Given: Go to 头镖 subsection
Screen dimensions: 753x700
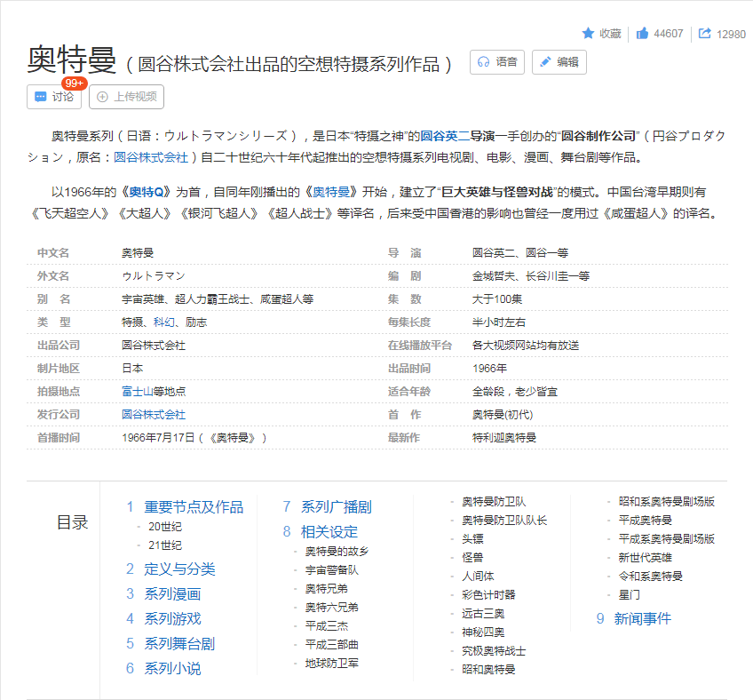Looking at the screenshot, I should pyautogui.click(x=472, y=539).
